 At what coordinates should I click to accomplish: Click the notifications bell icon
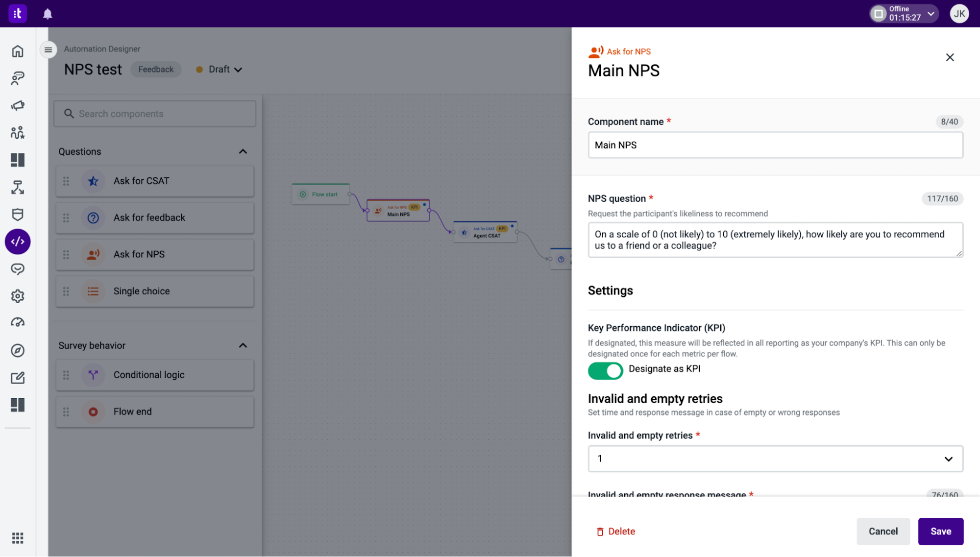pyautogui.click(x=48, y=14)
